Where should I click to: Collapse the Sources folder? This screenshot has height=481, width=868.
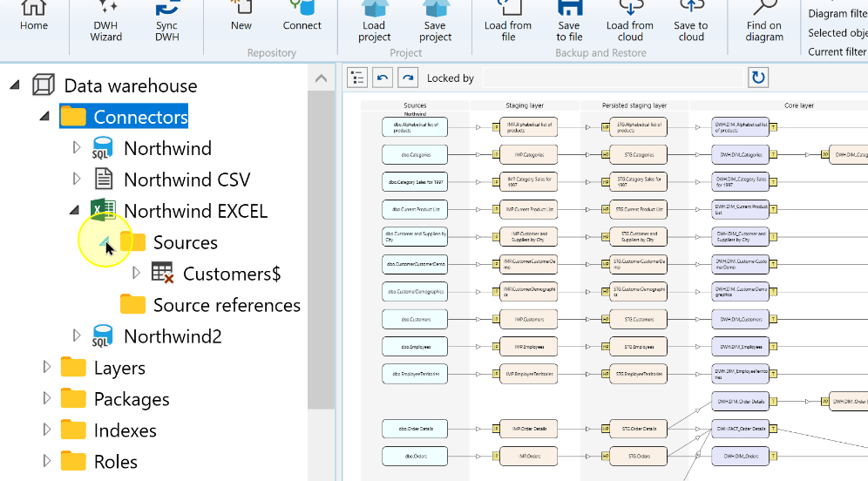[105, 242]
